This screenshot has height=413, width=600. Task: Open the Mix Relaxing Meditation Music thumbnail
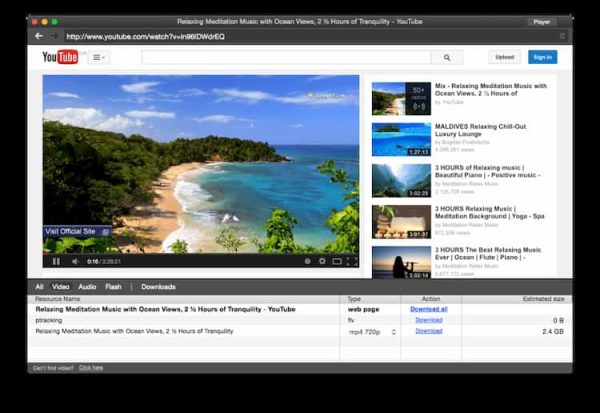(x=401, y=99)
